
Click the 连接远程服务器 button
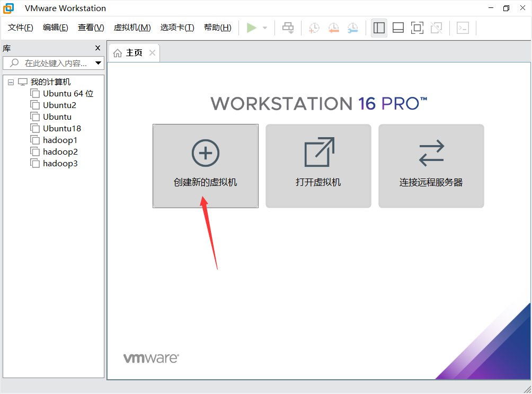[431, 166]
